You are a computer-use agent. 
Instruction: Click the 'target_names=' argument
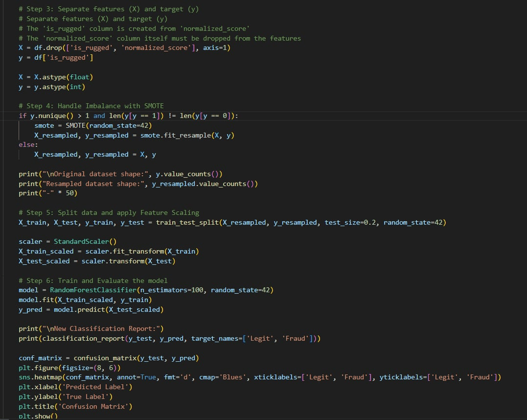pos(217,338)
